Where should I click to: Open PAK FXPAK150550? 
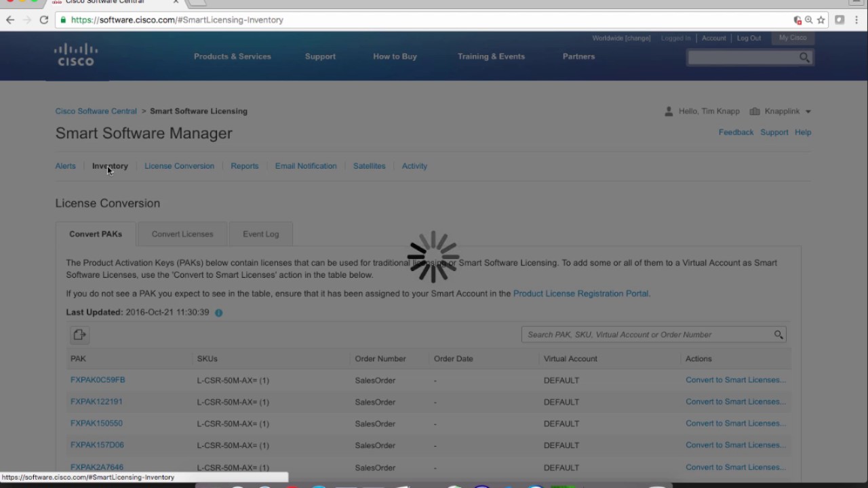tap(96, 424)
